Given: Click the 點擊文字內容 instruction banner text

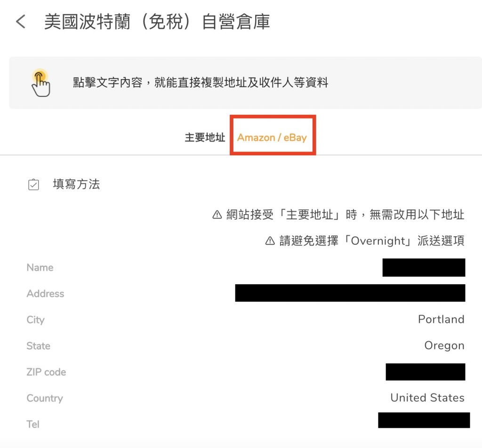Looking at the screenshot, I should 201,83.
